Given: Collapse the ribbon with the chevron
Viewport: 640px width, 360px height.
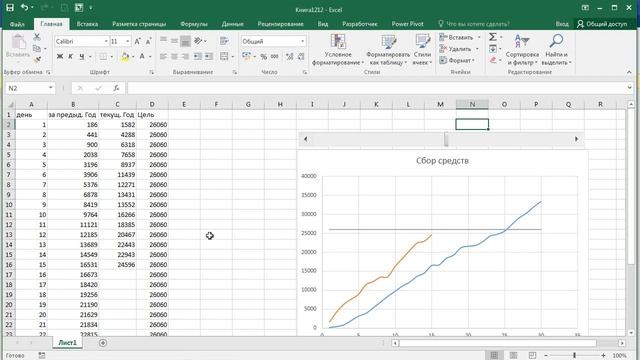Looking at the screenshot, I should coord(629,72).
